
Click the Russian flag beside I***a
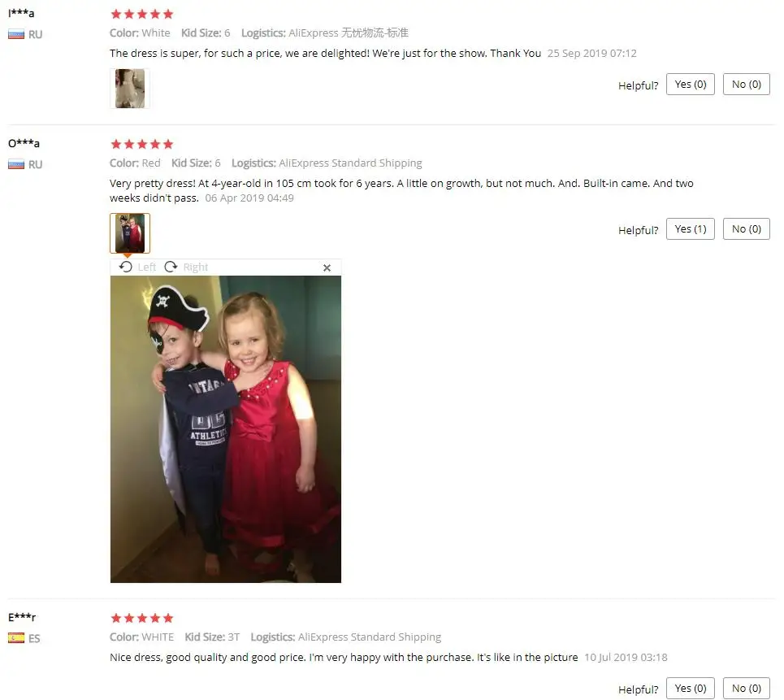click(x=16, y=34)
